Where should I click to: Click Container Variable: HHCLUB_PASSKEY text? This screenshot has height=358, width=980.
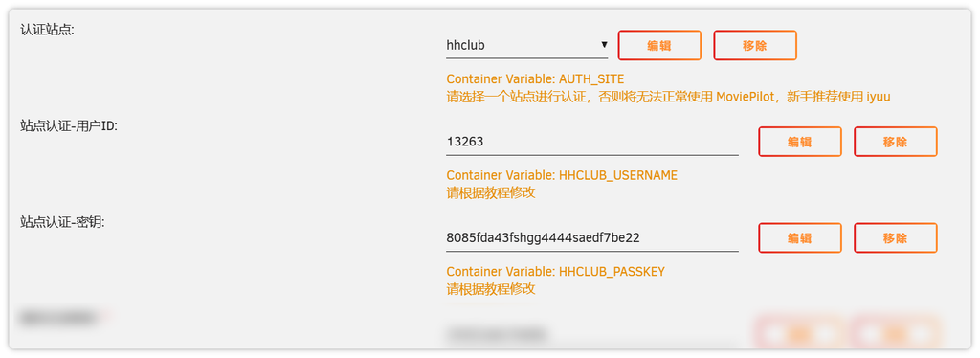(x=556, y=272)
